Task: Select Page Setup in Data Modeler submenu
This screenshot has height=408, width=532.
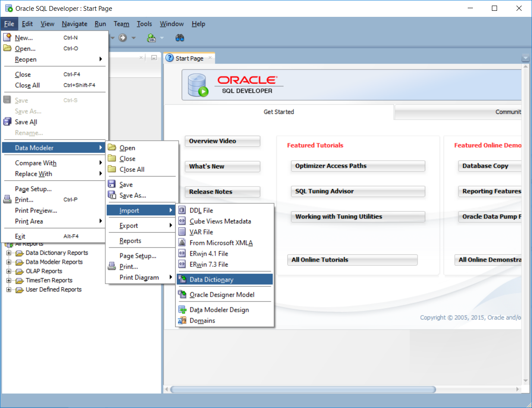Action: (142, 256)
